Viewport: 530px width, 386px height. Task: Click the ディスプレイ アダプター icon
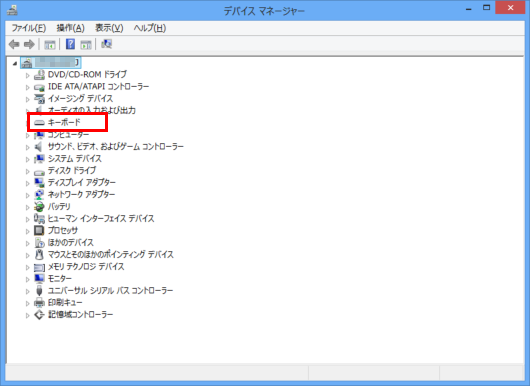click(x=39, y=183)
